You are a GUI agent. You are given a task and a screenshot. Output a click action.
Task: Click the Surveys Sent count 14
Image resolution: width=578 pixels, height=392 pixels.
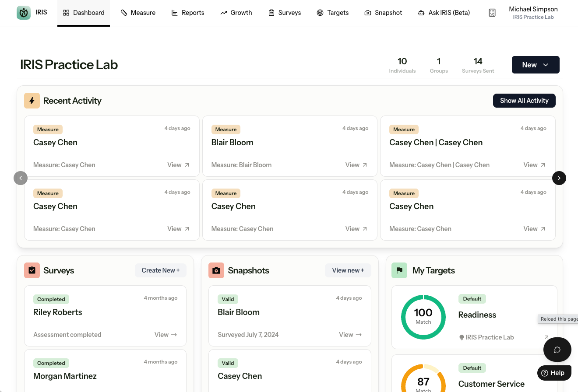pos(478,61)
